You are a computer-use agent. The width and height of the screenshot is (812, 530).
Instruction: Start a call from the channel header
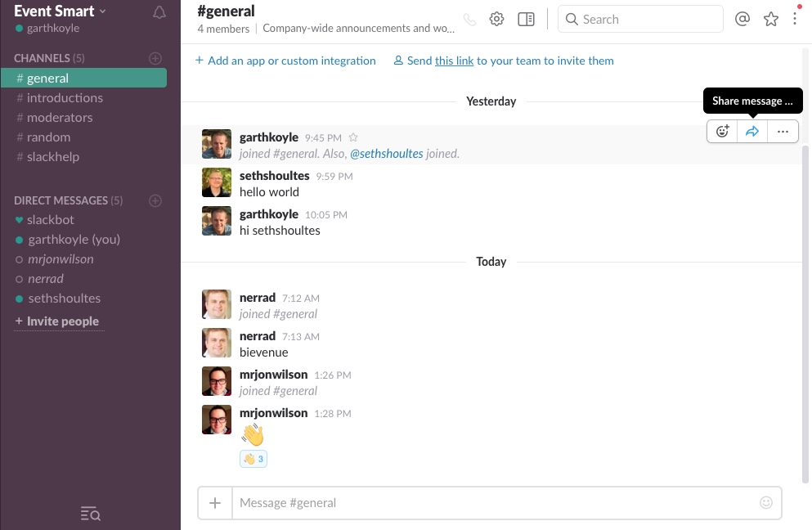(x=469, y=19)
